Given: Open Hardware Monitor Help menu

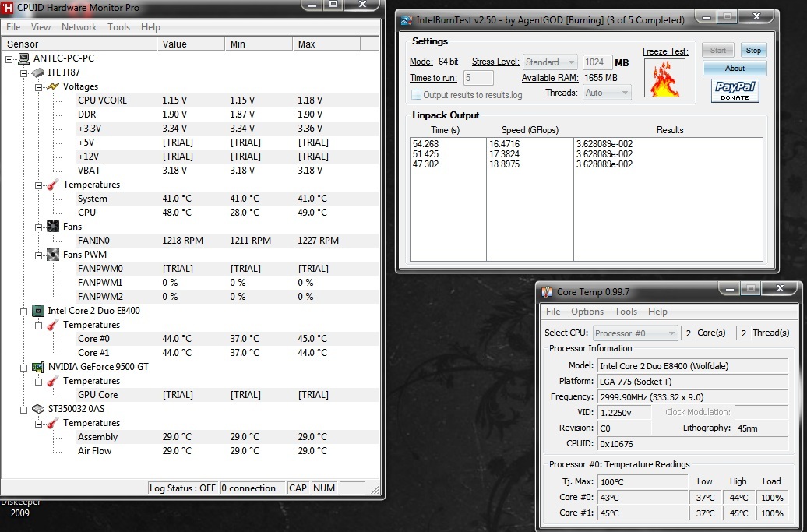Looking at the screenshot, I should coord(150,27).
